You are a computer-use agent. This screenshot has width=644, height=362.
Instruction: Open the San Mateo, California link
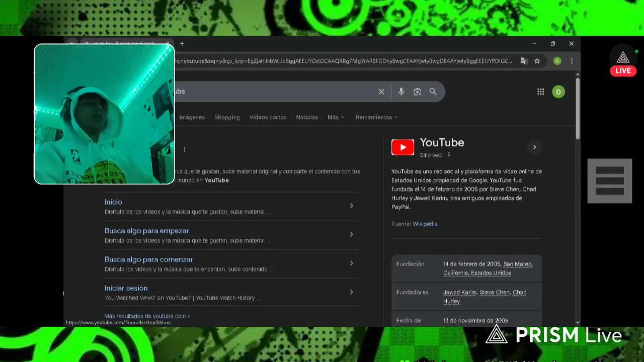[488, 268]
